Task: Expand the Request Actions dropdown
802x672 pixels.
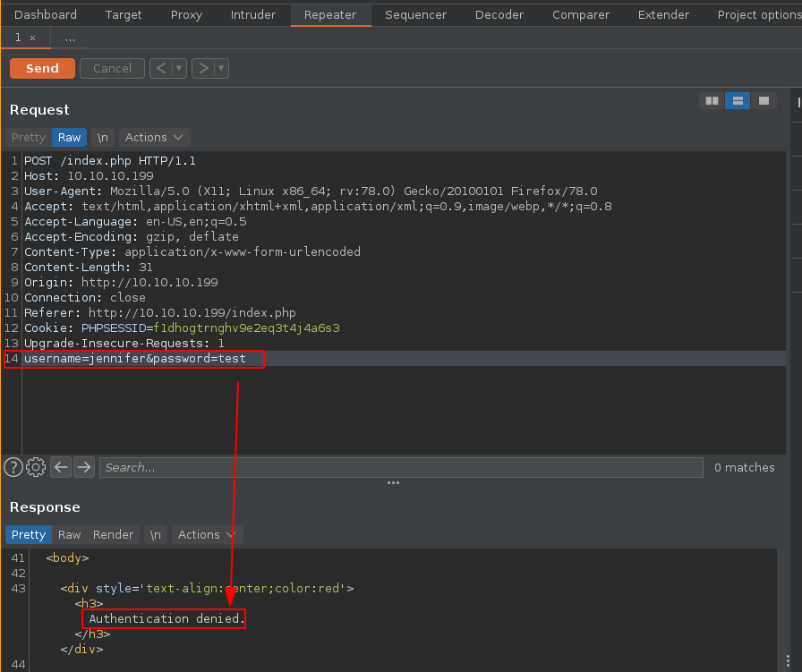Action: pos(154,137)
